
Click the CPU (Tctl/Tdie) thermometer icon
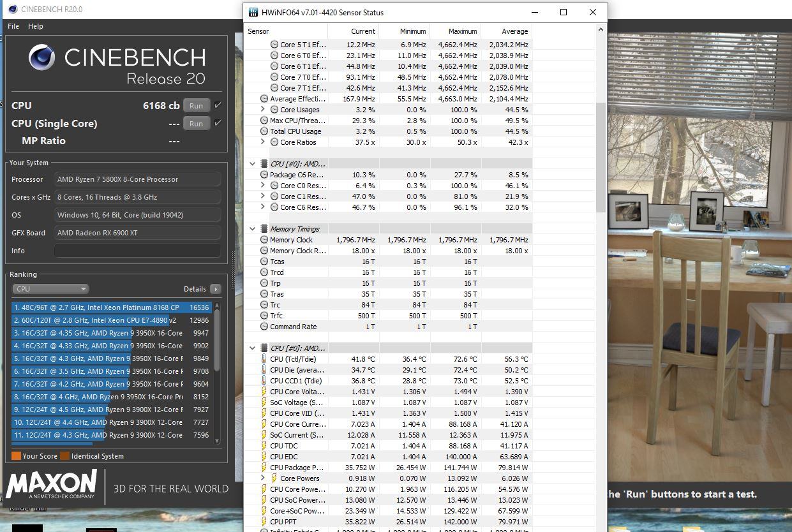pyautogui.click(x=264, y=359)
